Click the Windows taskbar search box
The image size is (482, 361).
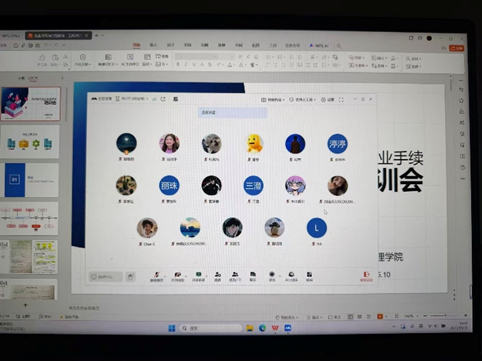tap(211, 328)
